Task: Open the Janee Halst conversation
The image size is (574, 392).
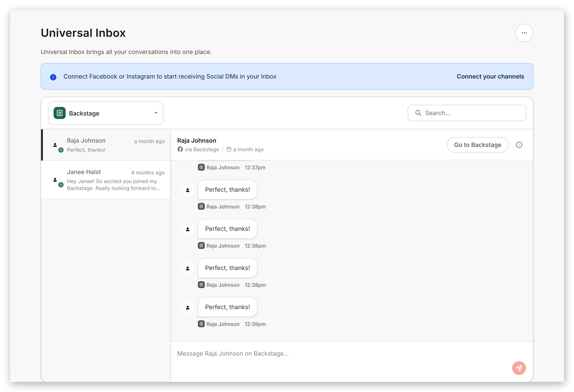Action: click(106, 180)
